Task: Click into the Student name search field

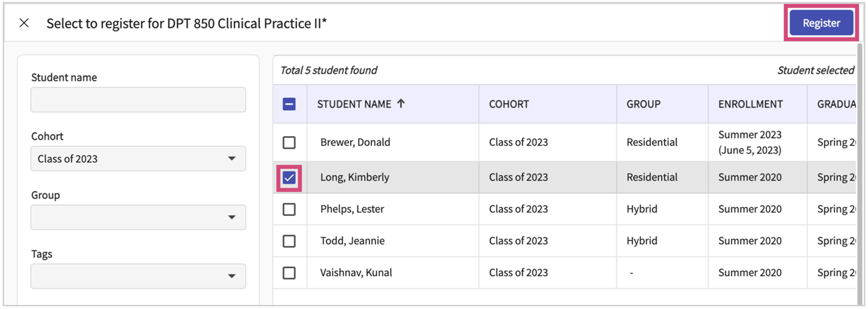Action: (x=138, y=100)
